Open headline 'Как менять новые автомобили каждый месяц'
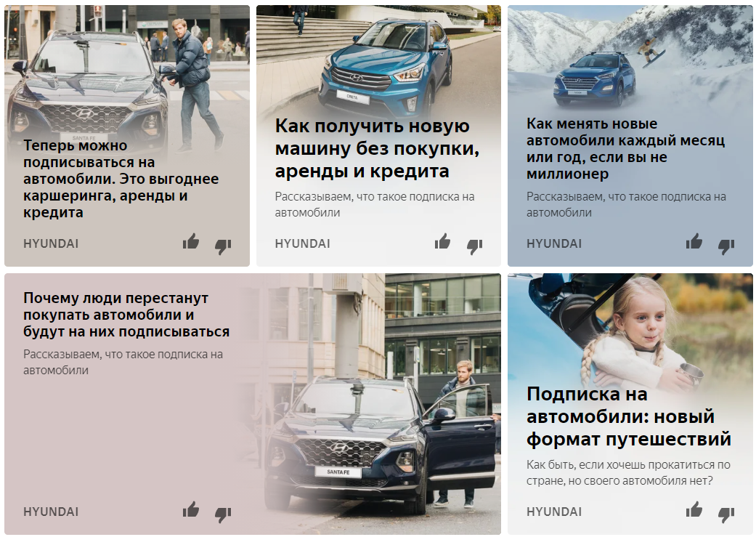 [x=625, y=149]
